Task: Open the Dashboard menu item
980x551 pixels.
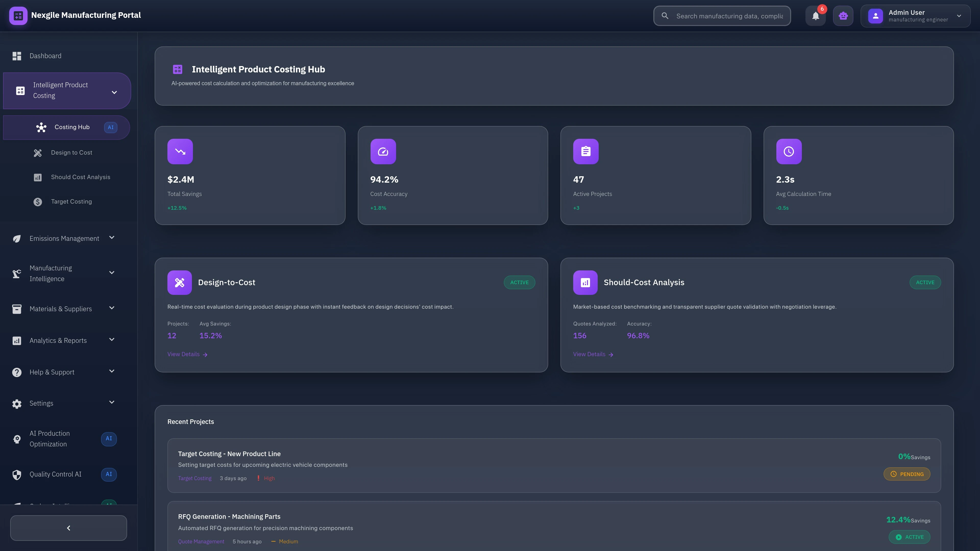Action: click(45, 56)
